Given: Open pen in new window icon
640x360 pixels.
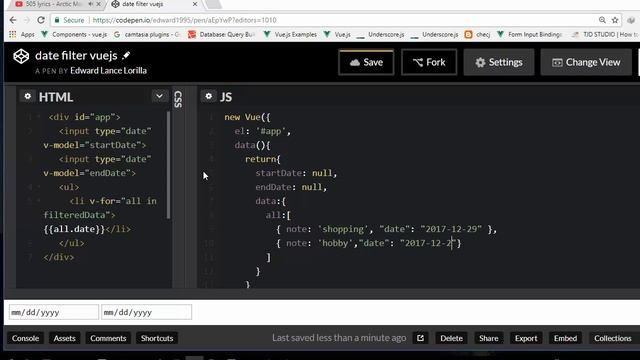Looking at the screenshot, I should [420, 338].
